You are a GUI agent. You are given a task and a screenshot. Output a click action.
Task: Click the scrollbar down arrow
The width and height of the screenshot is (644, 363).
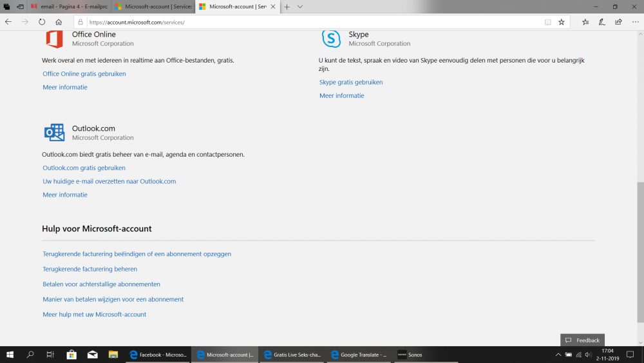(x=640, y=342)
